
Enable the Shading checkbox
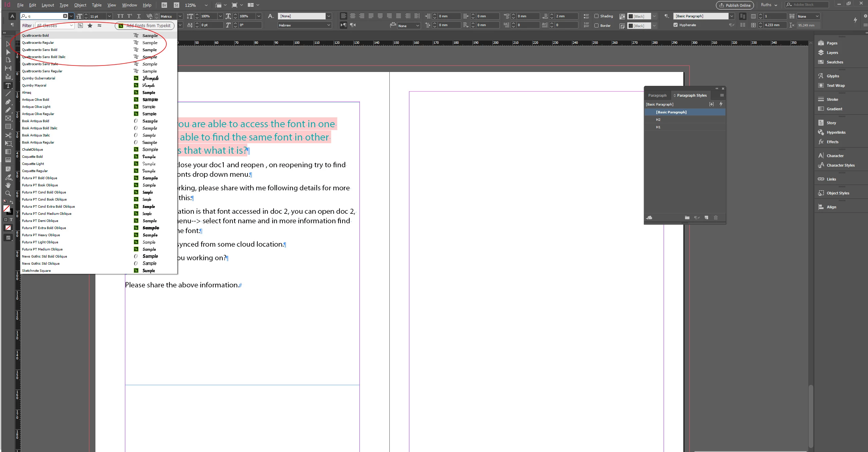tap(596, 16)
